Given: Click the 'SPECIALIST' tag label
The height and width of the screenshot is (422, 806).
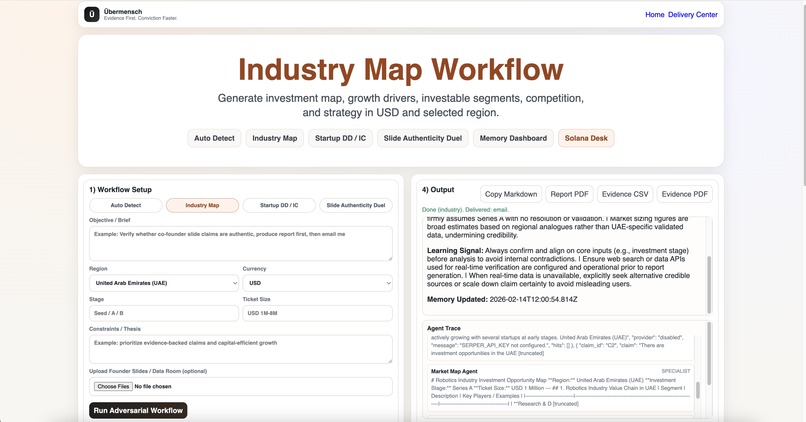Looking at the screenshot, I should tap(675, 371).
